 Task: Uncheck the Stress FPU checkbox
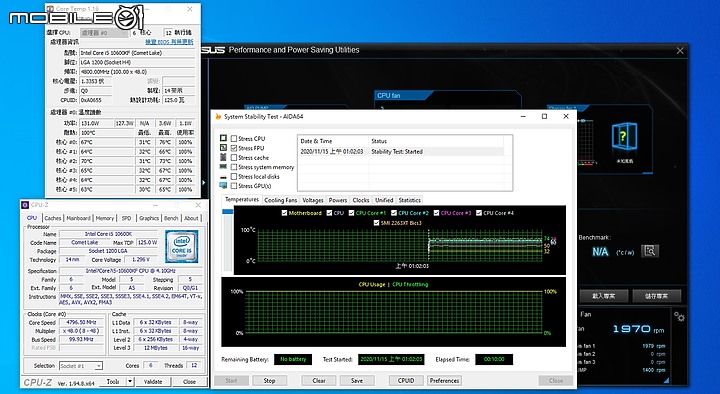point(234,148)
